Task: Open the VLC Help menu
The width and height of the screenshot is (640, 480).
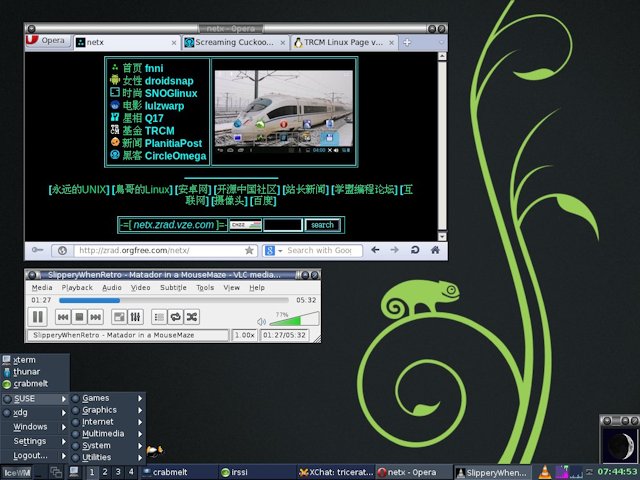Action: pos(257,287)
